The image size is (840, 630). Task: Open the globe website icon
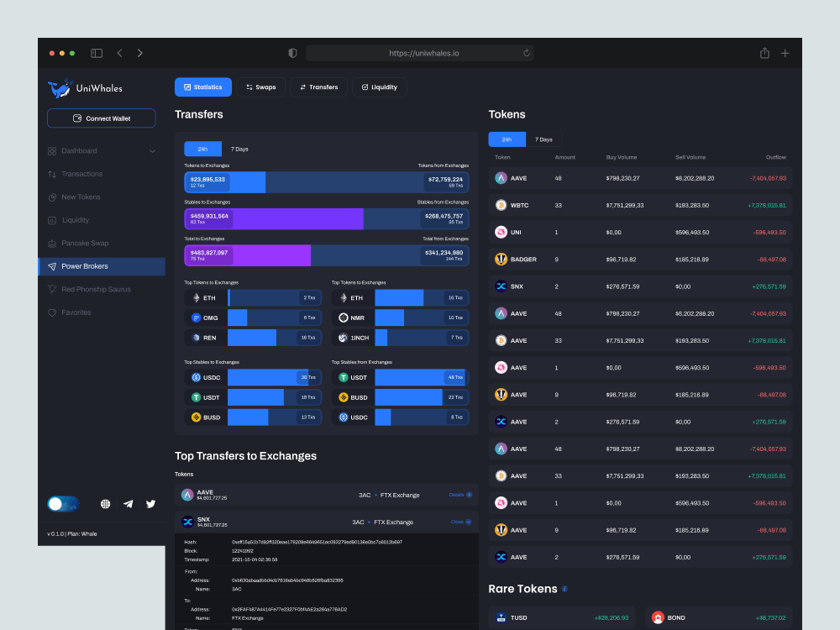coord(106,504)
